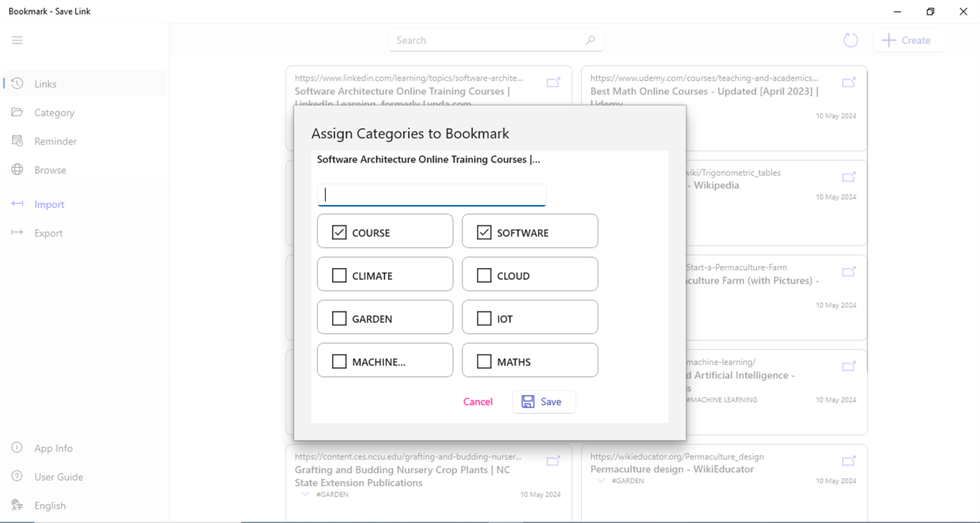Select the Browse globe icon
980x523 pixels.
[x=17, y=169]
